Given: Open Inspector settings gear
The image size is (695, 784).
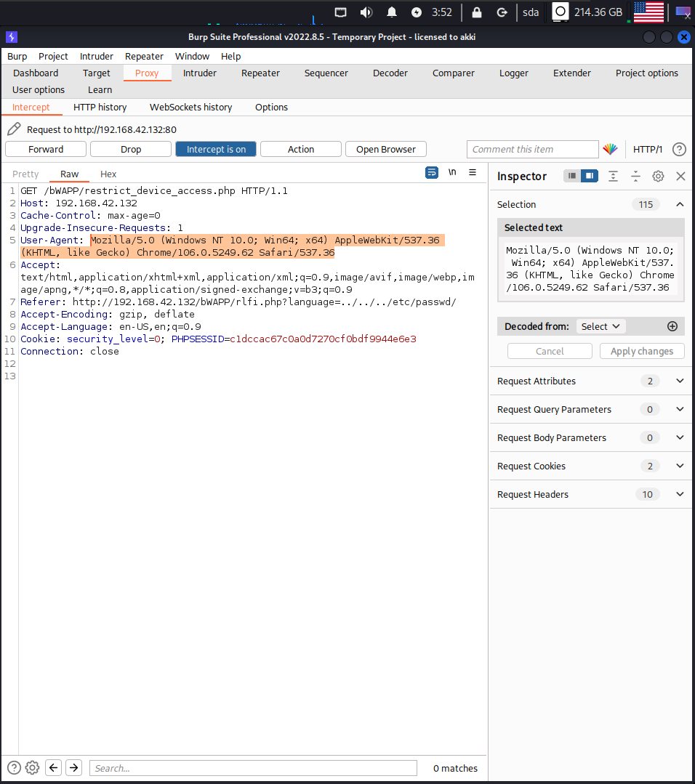Looking at the screenshot, I should point(658,176).
